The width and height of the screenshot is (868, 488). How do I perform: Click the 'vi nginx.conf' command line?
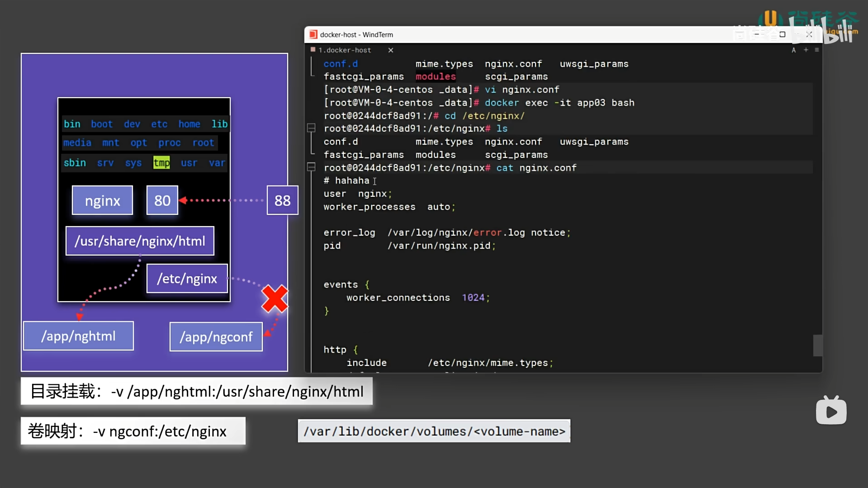point(522,90)
